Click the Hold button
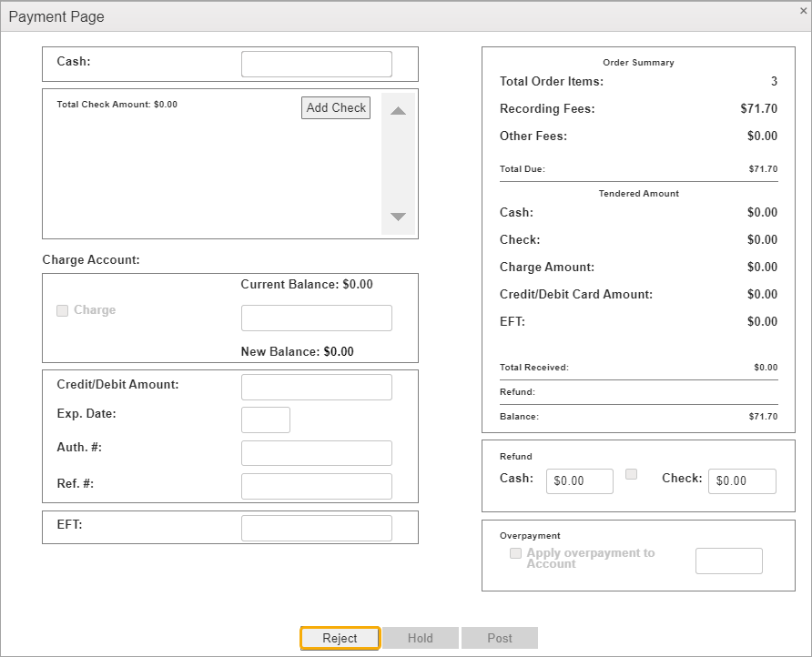The width and height of the screenshot is (812, 657). click(x=420, y=638)
